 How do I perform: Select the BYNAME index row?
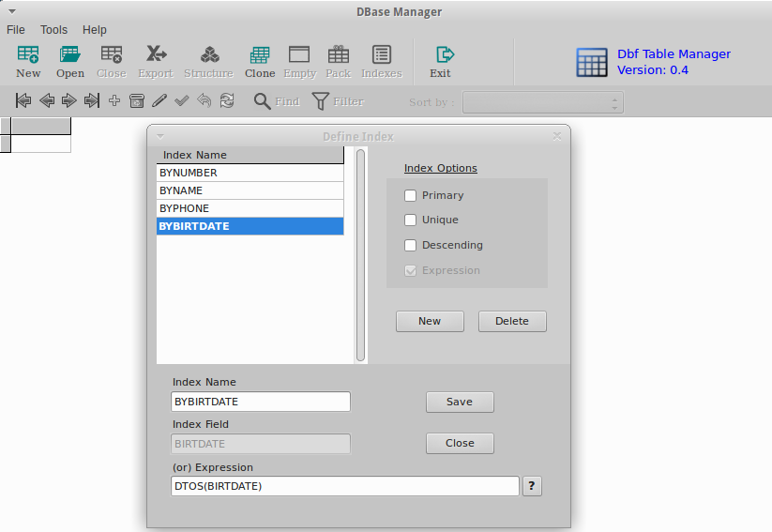point(250,190)
